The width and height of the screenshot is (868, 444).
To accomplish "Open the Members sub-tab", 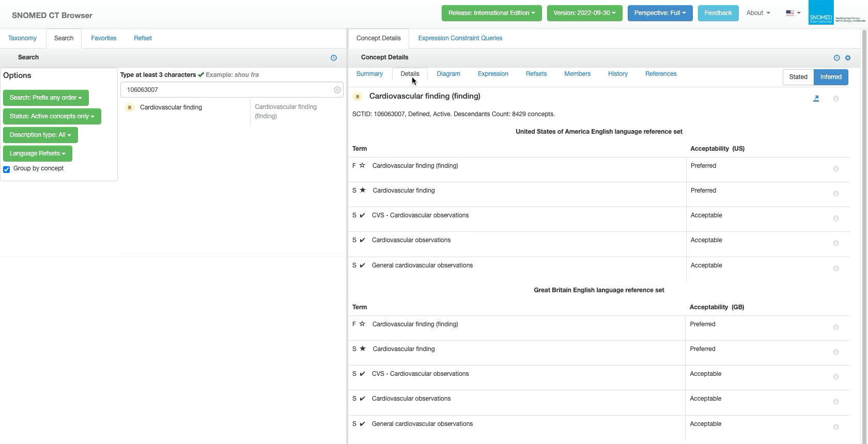I will tap(577, 74).
